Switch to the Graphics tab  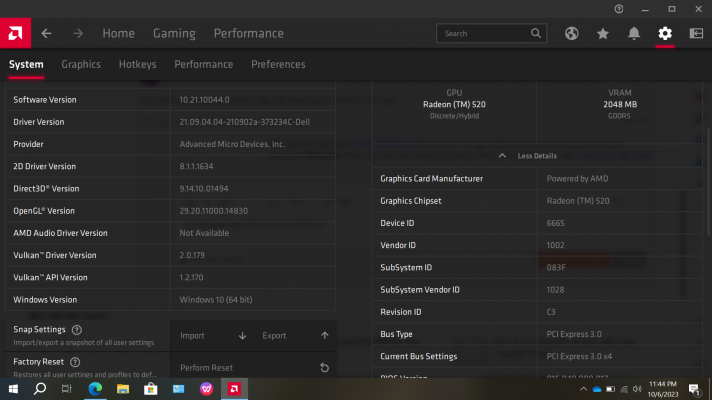click(x=81, y=64)
